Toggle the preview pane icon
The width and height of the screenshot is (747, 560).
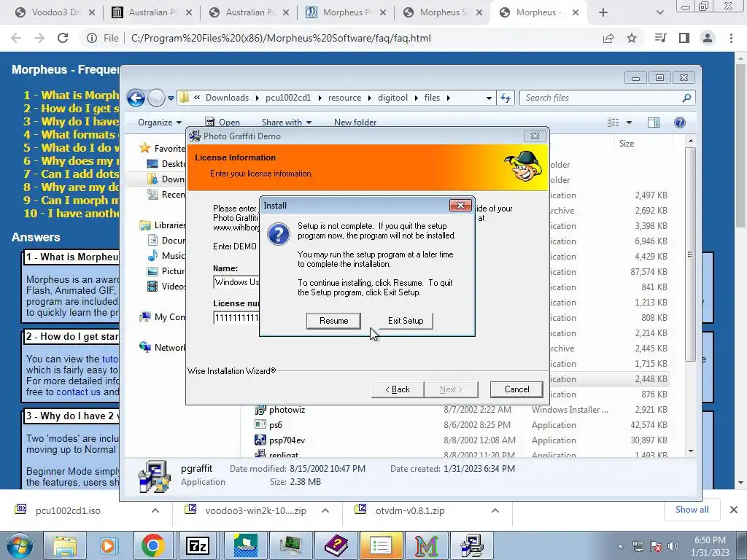(653, 122)
